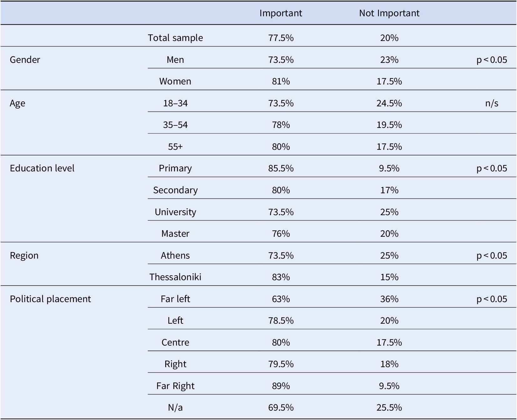Click the "Gender" category label
The image size is (517, 420).
pos(25,59)
